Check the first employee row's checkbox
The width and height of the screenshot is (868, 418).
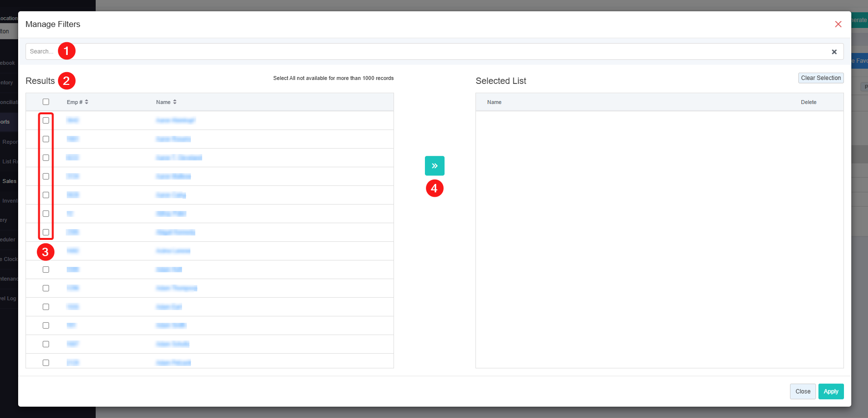click(x=46, y=121)
